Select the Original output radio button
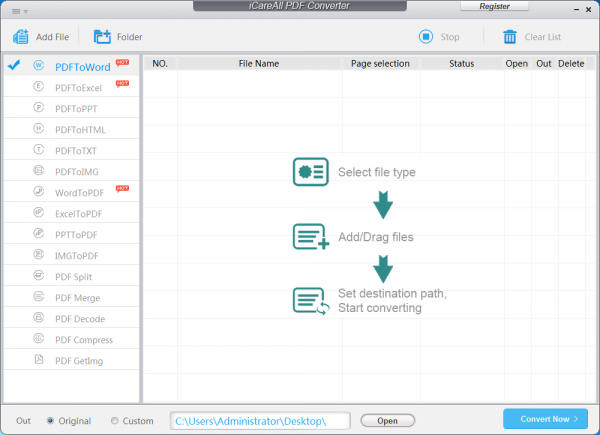Viewport: 600px width, 435px height. point(50,421)
